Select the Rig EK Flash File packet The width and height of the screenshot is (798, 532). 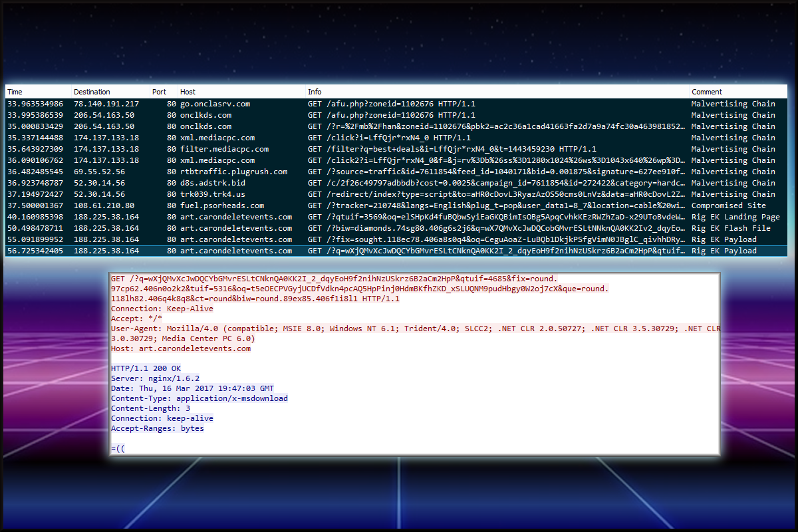(731, 228)
